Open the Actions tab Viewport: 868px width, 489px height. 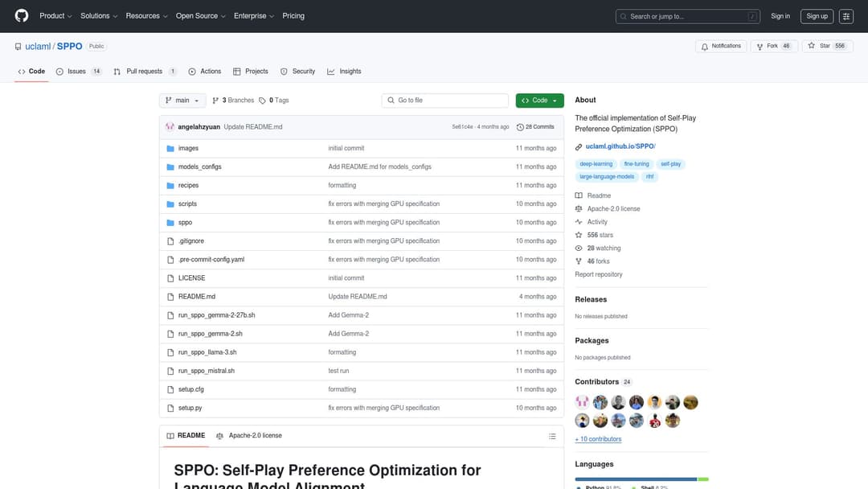click(205, 72)
